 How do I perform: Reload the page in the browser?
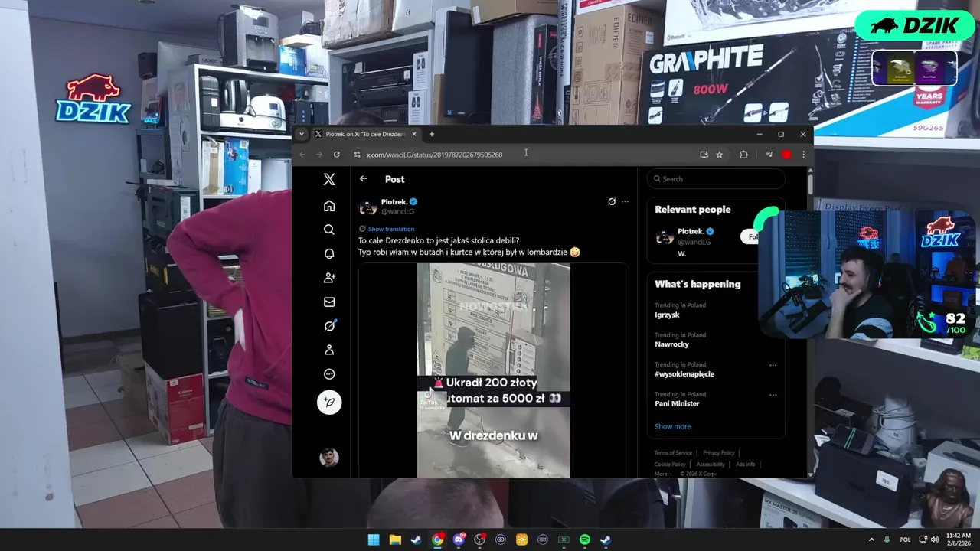pyautogui.click(x=336, y=155)
